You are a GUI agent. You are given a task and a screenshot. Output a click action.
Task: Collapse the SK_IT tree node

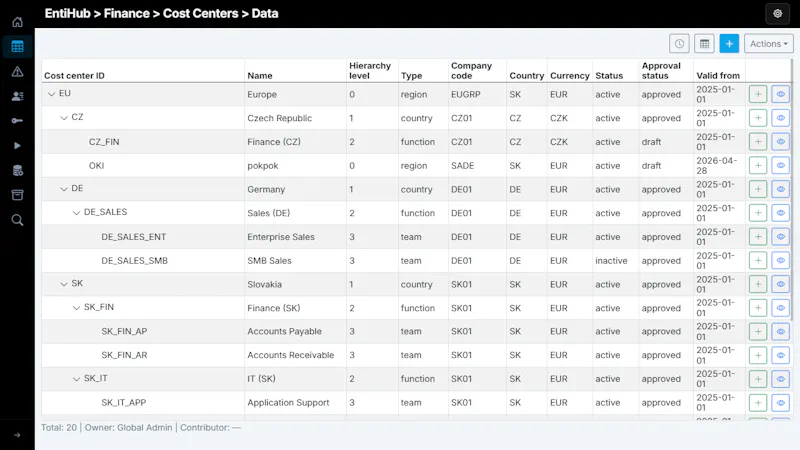point(76,379)
